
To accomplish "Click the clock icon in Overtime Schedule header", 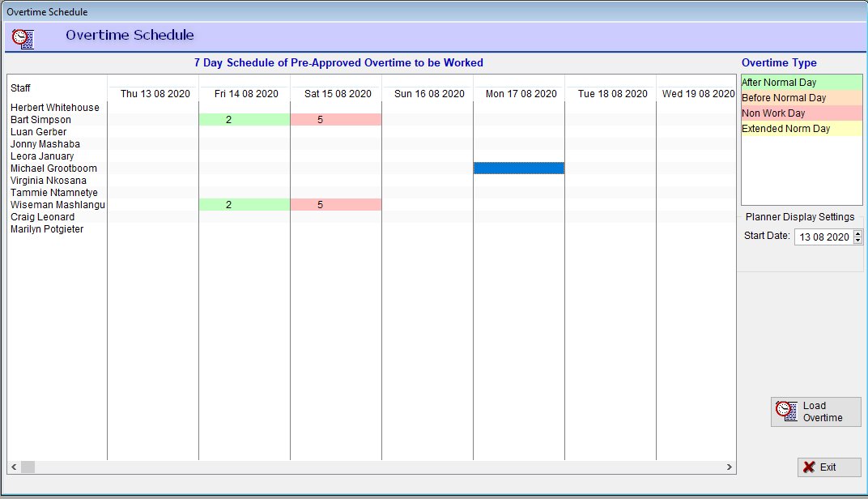I will [x=23, y=37].
